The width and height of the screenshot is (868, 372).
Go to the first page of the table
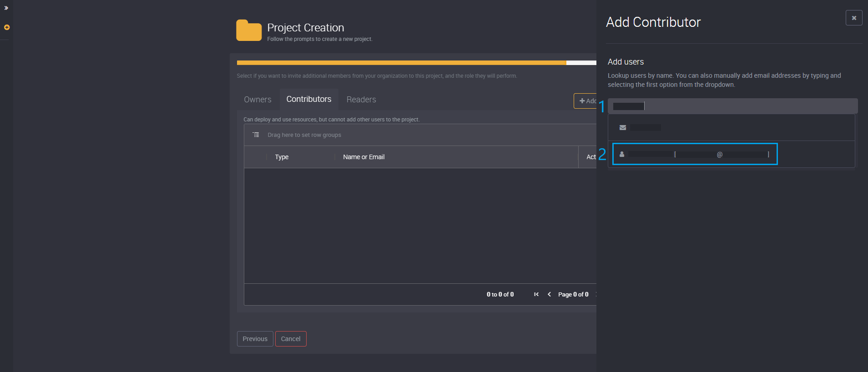(x=536, y=294)
